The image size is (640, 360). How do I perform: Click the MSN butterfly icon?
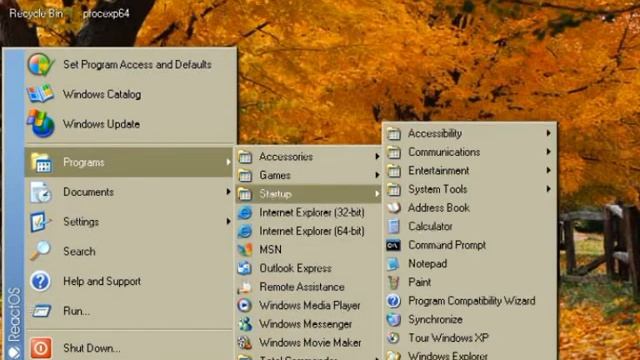(x=245, y=250)
